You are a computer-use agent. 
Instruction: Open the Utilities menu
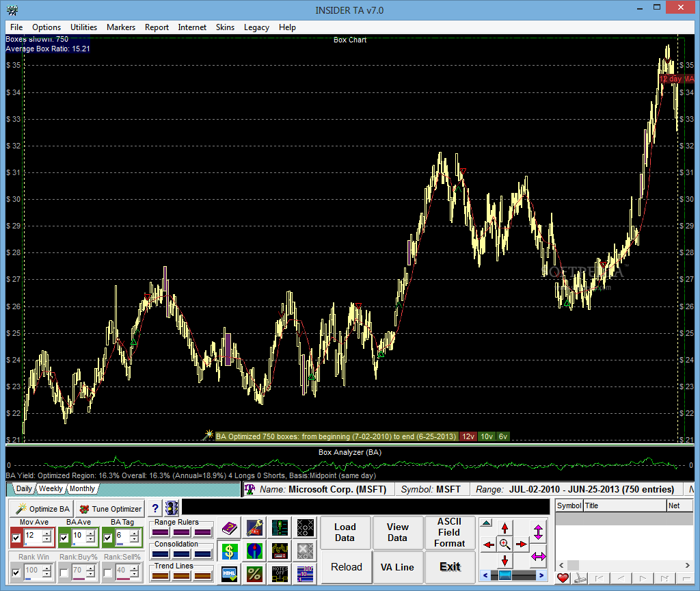pos(83,27)
